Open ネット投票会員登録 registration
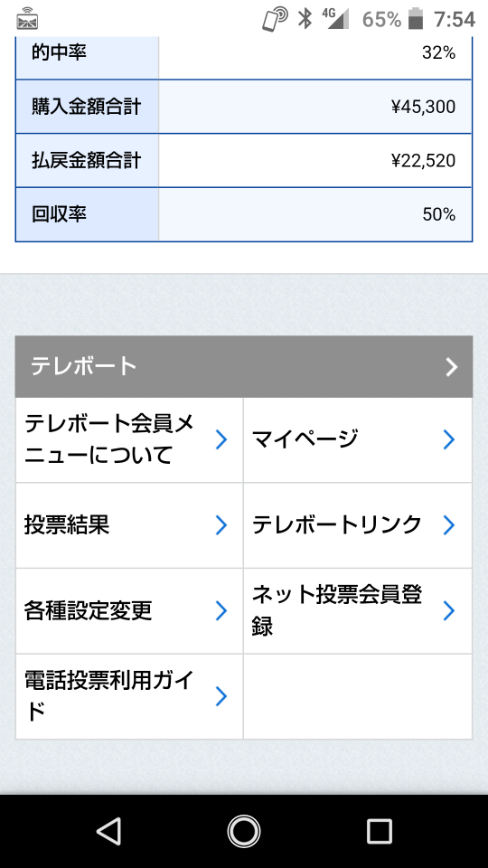This screenshot has height=868, width=488. point(358,610)
